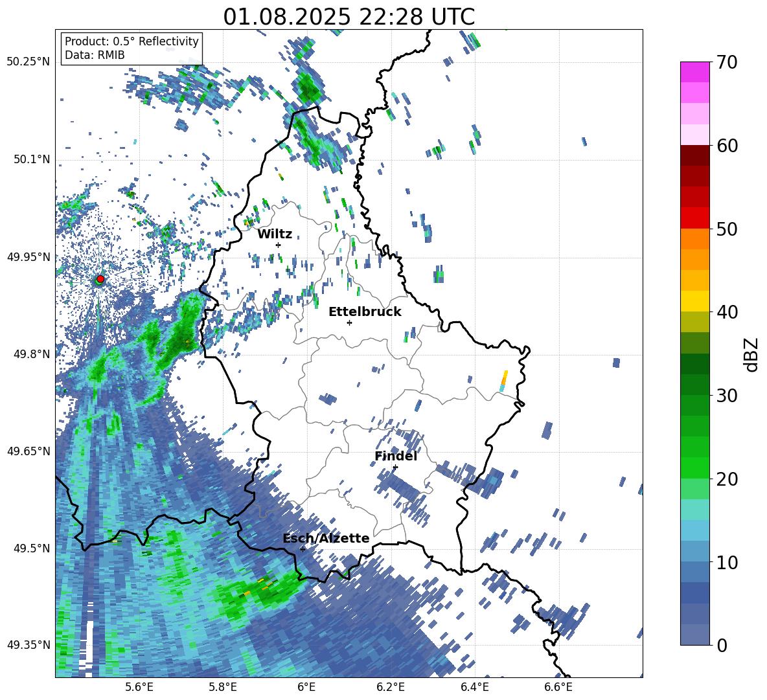Click the 50.1°N latitude label
The image size is (767, 700).
pyautogui.click(x=31, y=159)
